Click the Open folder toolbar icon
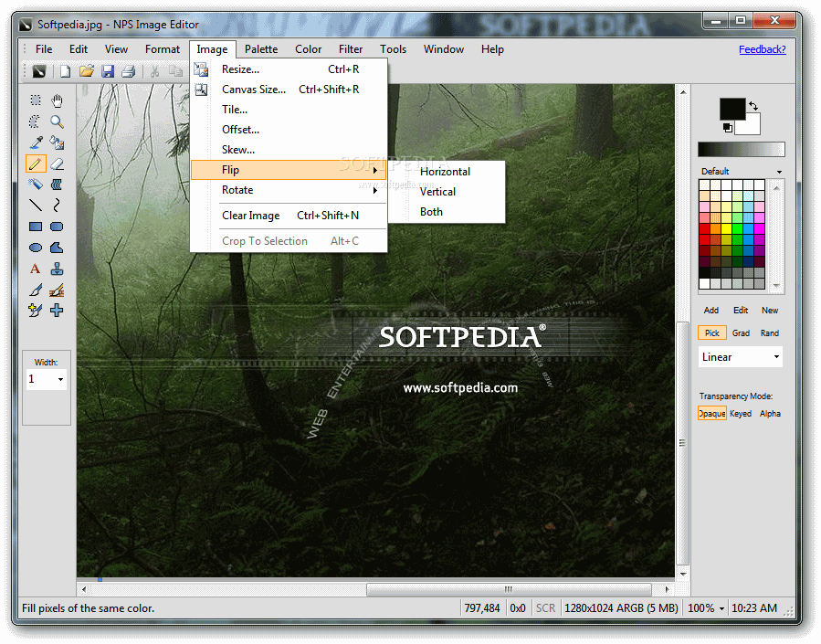This screenshot has height=644, width=821. (x=87, y=71)
